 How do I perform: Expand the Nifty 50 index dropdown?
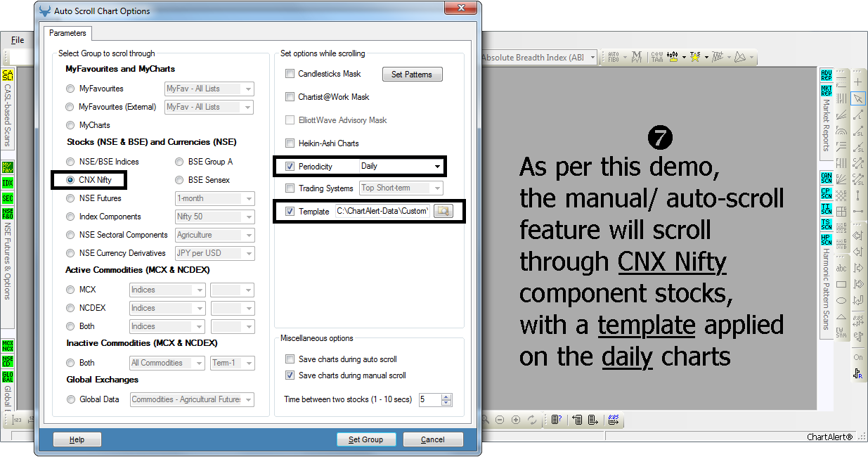coord(214,217)
